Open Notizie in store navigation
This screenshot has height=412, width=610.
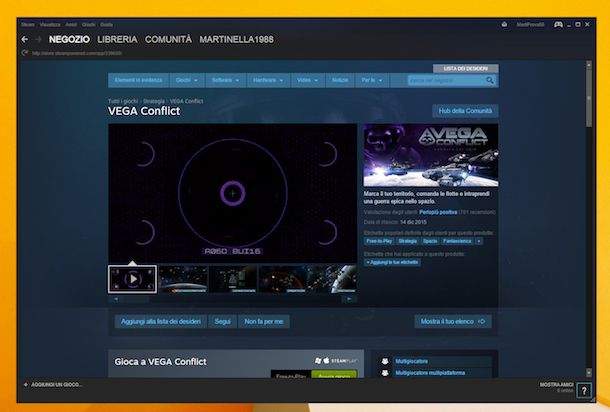click(340, 80)
